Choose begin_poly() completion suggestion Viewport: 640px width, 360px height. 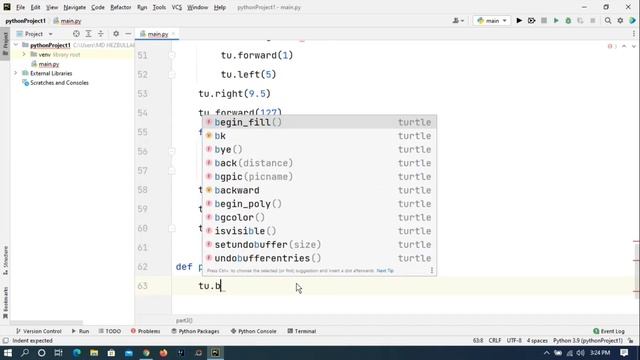[320, 204]
